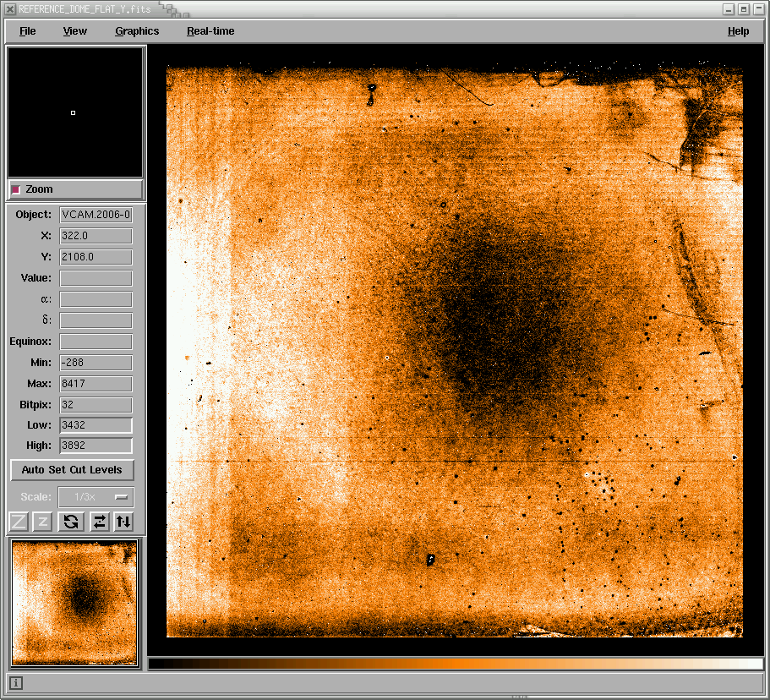Click the info icon in status bar
This screenshot has width=770, height=700.
pyautogui.click(x=16, y=683)
